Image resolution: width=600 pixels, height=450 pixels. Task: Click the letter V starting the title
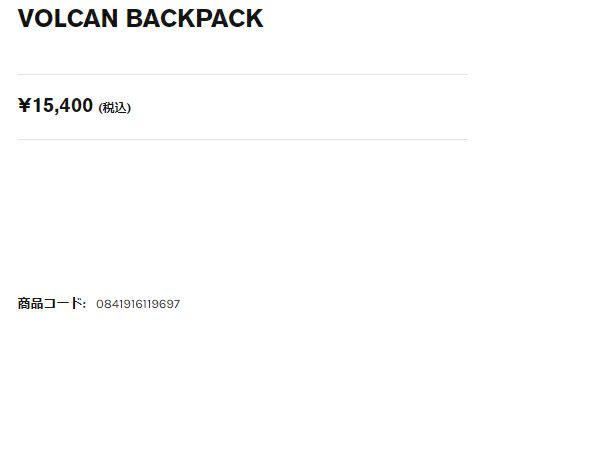click(x=26, y=18)
